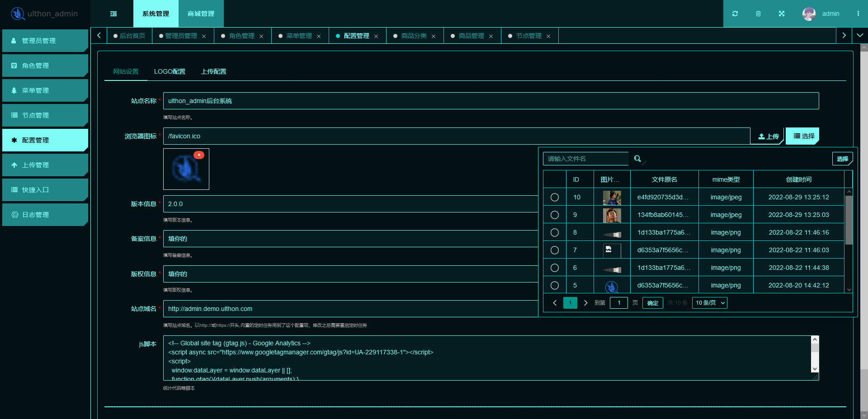Close the 商品管理 tab

tap(491, 36)
